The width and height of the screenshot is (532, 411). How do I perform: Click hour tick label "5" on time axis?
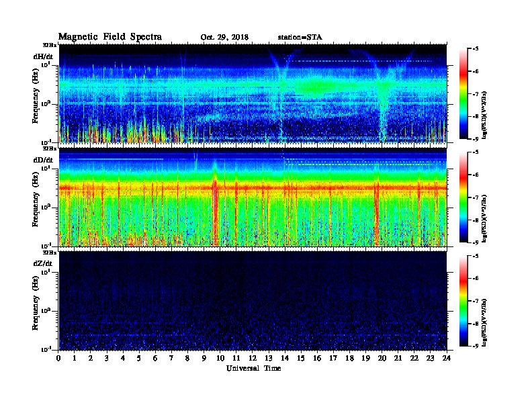pos(139,358)
